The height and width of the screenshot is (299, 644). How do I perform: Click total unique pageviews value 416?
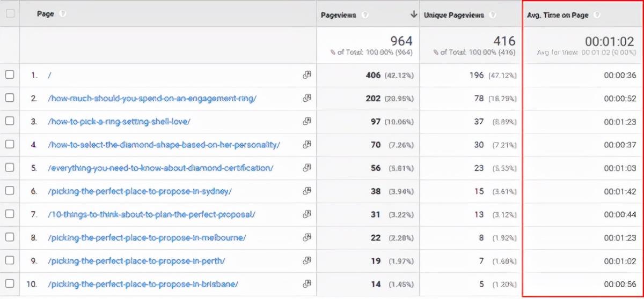(504, 41)
